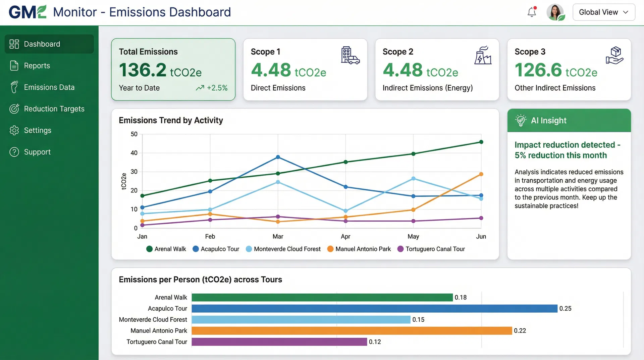Open Settings from the sidebar

38,130
